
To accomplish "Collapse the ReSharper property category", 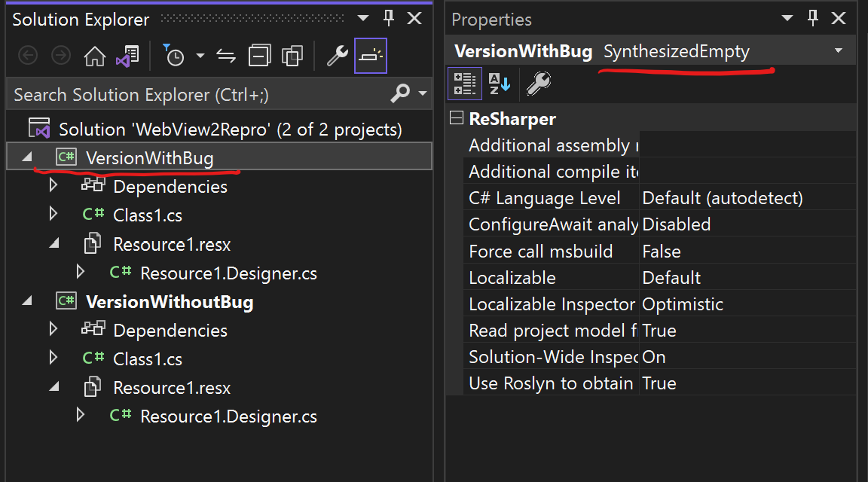I will coord(456,117).
